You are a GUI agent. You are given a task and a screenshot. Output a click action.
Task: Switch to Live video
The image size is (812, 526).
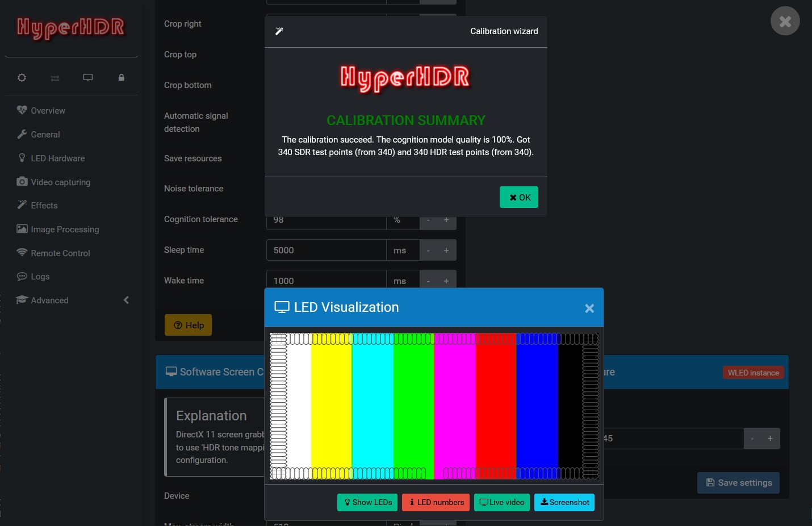click(x=502, y=502)
